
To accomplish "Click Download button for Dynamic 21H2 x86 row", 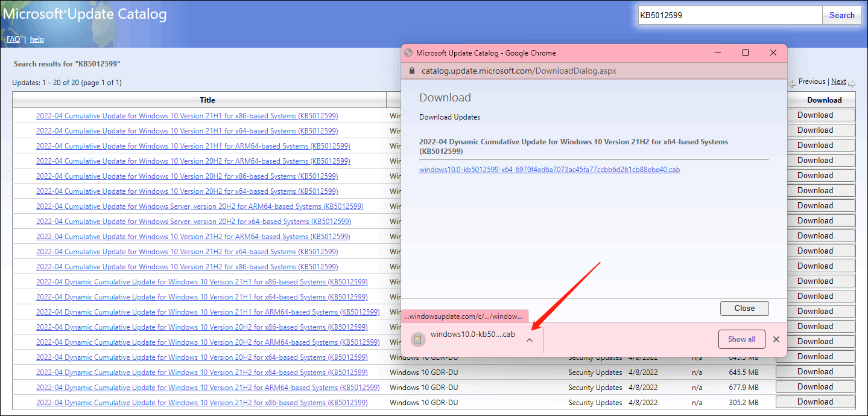I will tap(815, 402).
